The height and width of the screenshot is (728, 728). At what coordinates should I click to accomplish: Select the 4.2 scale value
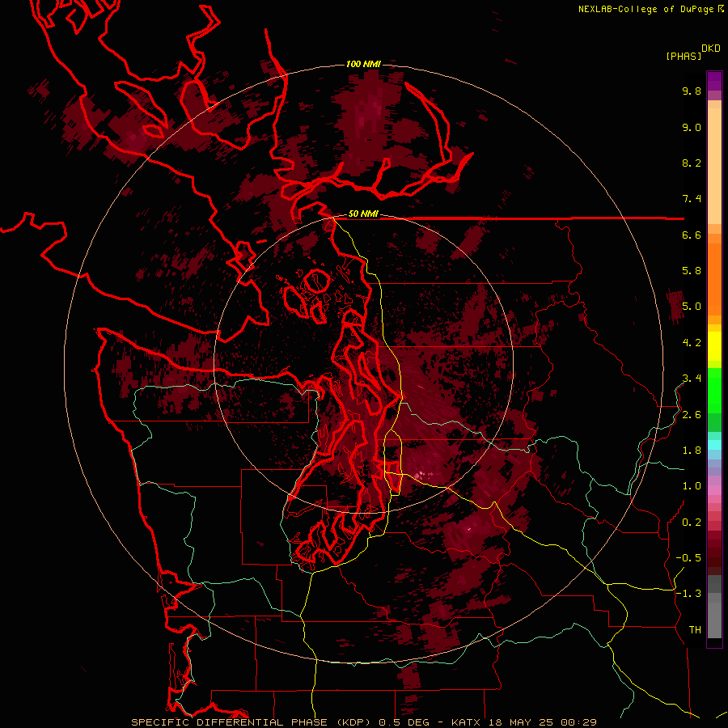692,343
